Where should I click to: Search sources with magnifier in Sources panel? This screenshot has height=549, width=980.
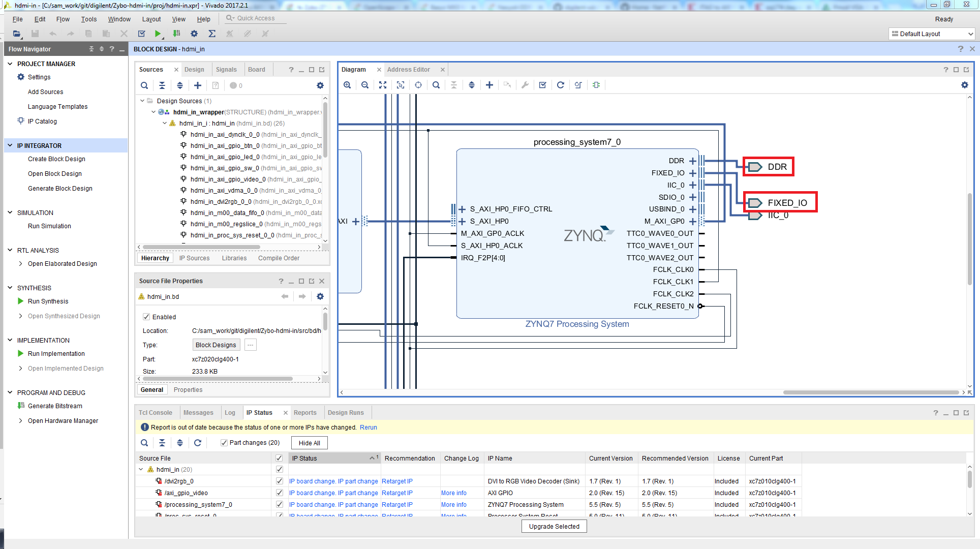[144, 85]
